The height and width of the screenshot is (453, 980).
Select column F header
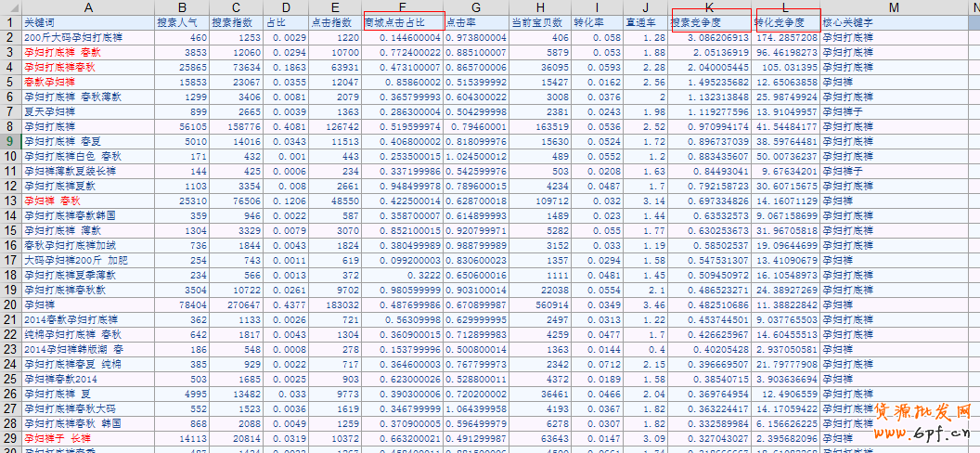[x=401, y=6]
